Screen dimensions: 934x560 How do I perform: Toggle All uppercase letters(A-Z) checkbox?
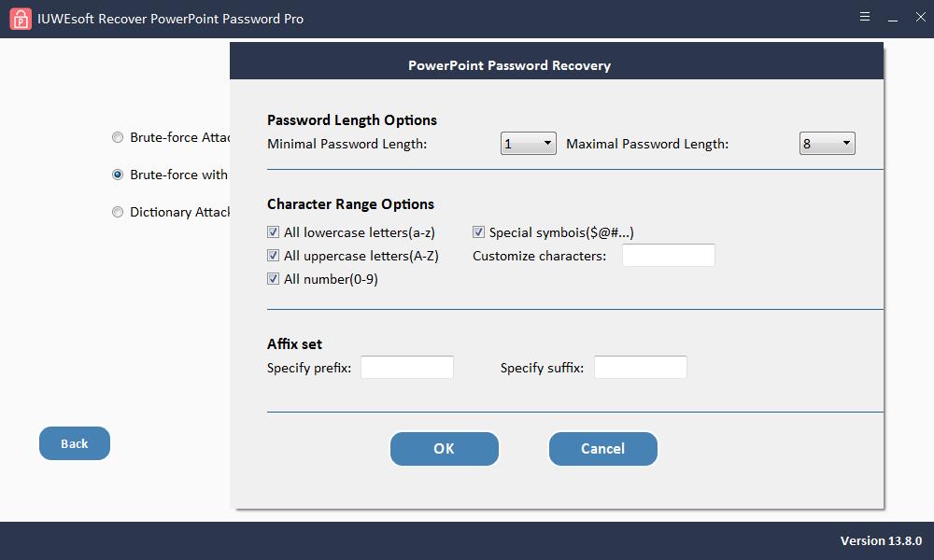pyautogui.click(x=274, y=256)
